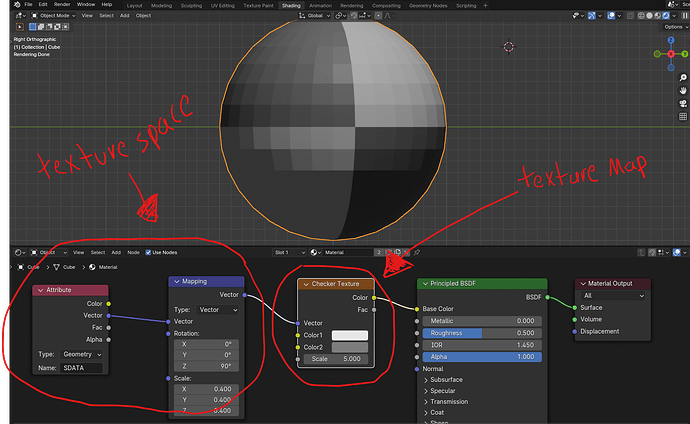Pin the node editor material icon
Image resolution: width=690 pixels, height=424 pixels.
(417, 252)
